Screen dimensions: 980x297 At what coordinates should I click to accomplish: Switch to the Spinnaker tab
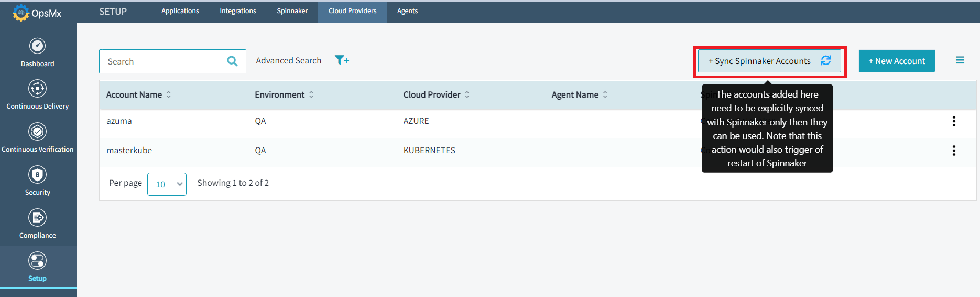point(292,11)
